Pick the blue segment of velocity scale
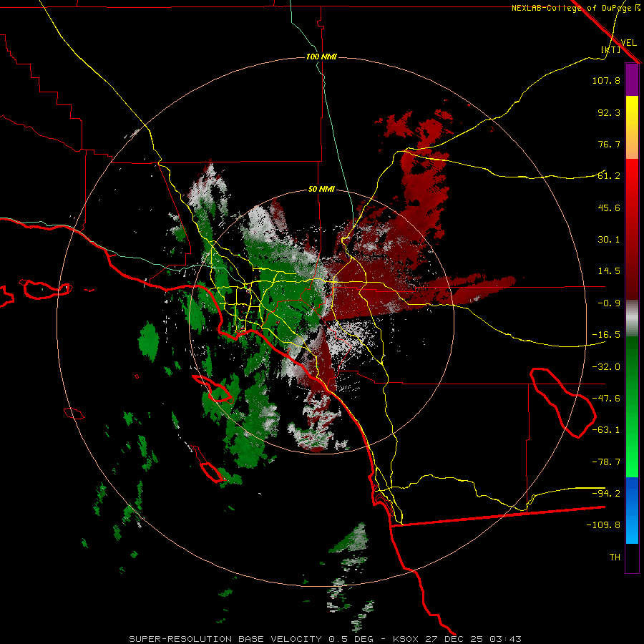This screenshot has height=644, width=644. 632,510
